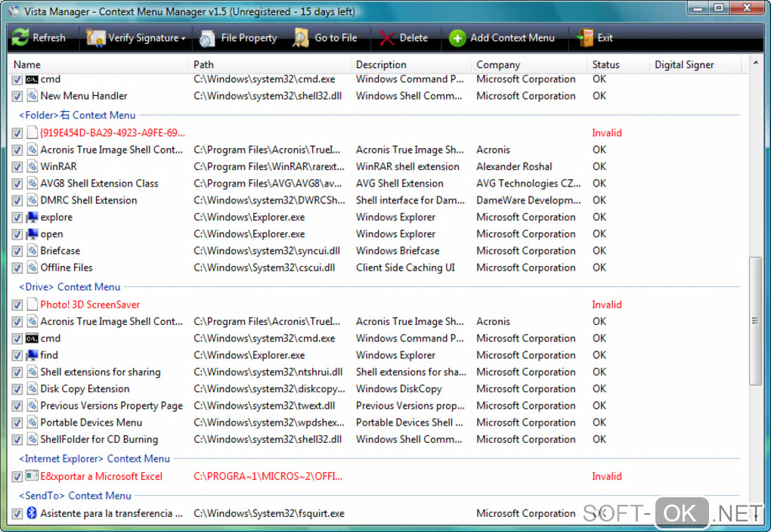Click the File Property button label
The height and width of the screenshot is (532, 771).
pyautogui.click(x=249, y=38)
